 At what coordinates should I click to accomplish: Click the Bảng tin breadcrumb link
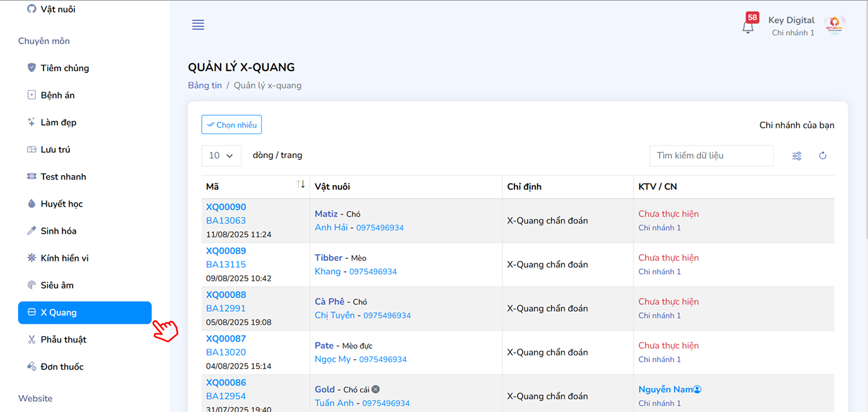tap(205, 86)
